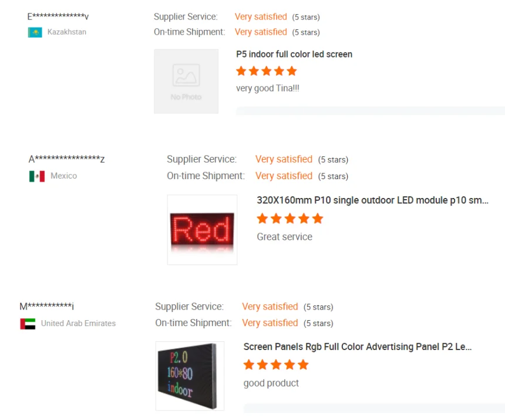Open the red LED module product thumbnail
Screen dimensions: 505x420
tap(202, 230)
